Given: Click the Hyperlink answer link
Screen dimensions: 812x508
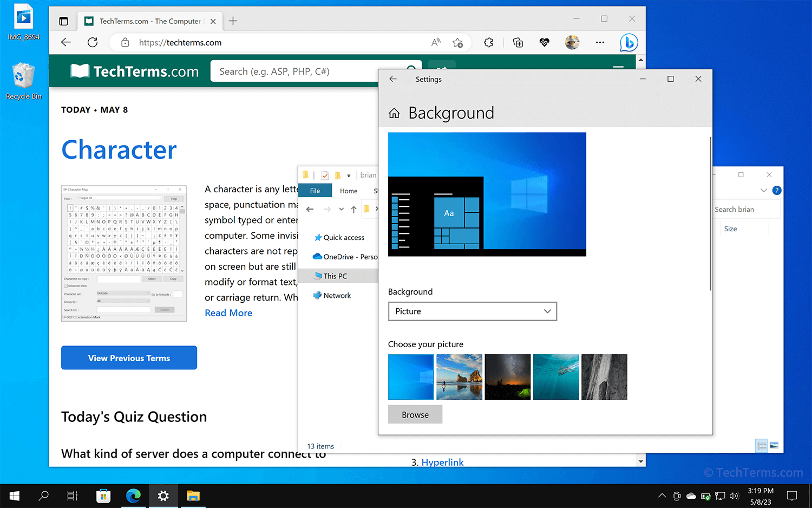Looking at the screenshot, I should point(442,462).
